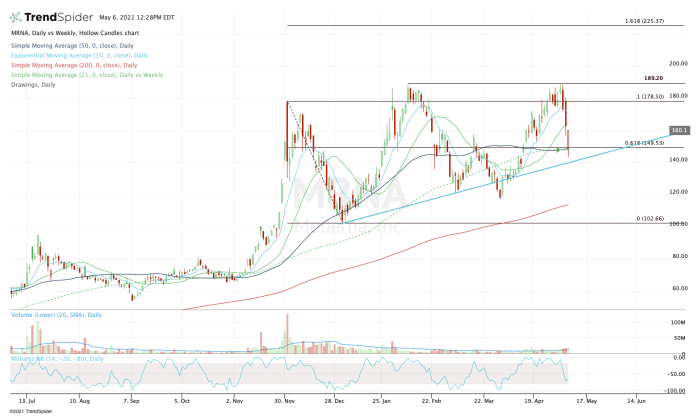This screenshot has width=700, height=416.
Task: Click the 25. Jan date axis label
Action: coord(381,401)
